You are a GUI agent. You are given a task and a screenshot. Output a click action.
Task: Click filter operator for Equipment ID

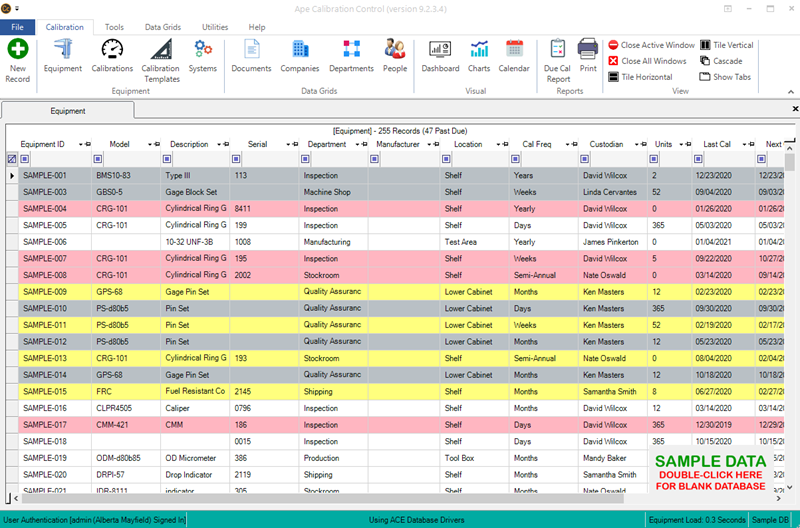24,159
